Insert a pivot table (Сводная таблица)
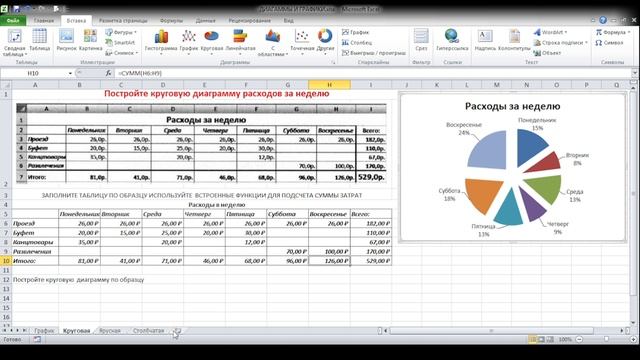 15,42
